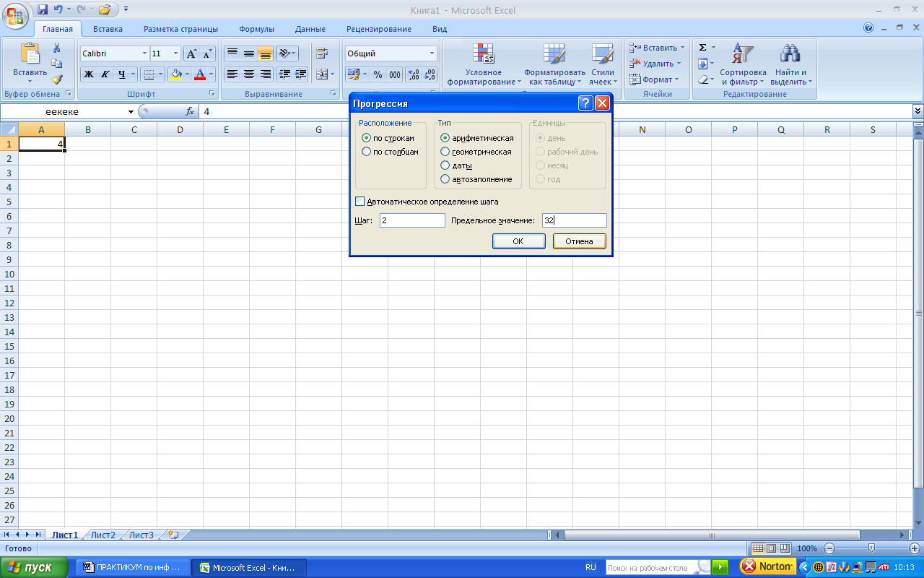Toggle bold with the Ж button

pos(89,74)
